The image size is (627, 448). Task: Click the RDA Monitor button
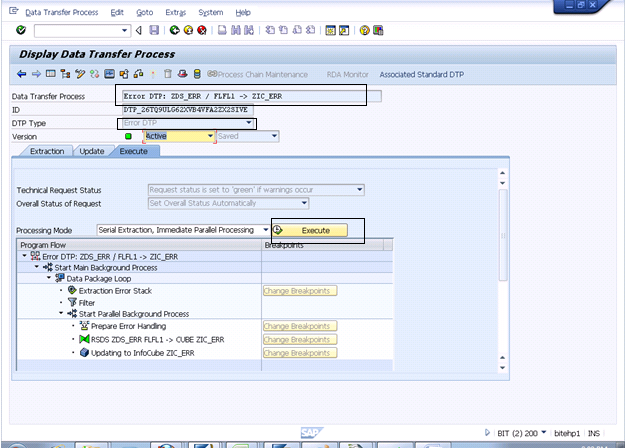[347, 74]
